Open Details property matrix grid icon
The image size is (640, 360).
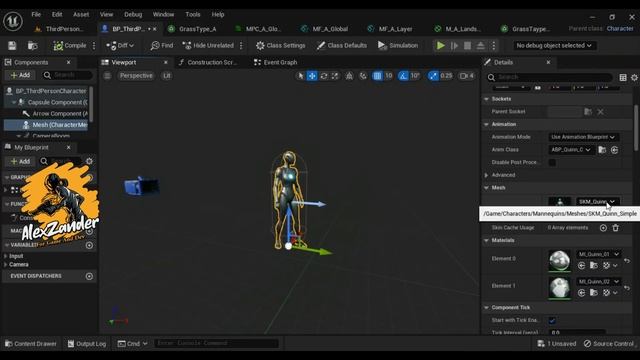pos(623,77)
